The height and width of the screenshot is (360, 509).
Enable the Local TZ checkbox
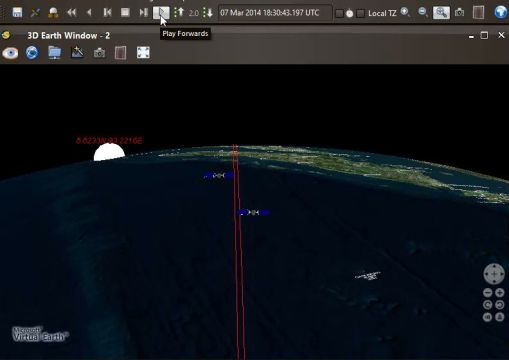tap(360, 13)
